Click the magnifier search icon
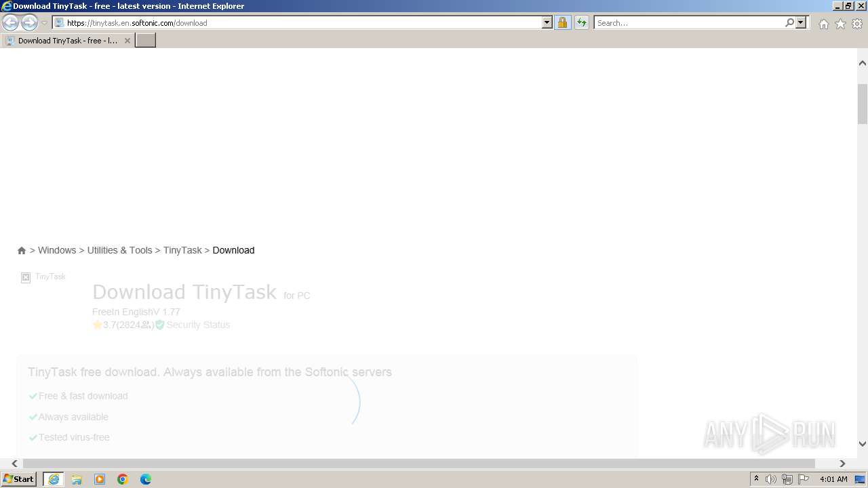 (x=789, y=22)
